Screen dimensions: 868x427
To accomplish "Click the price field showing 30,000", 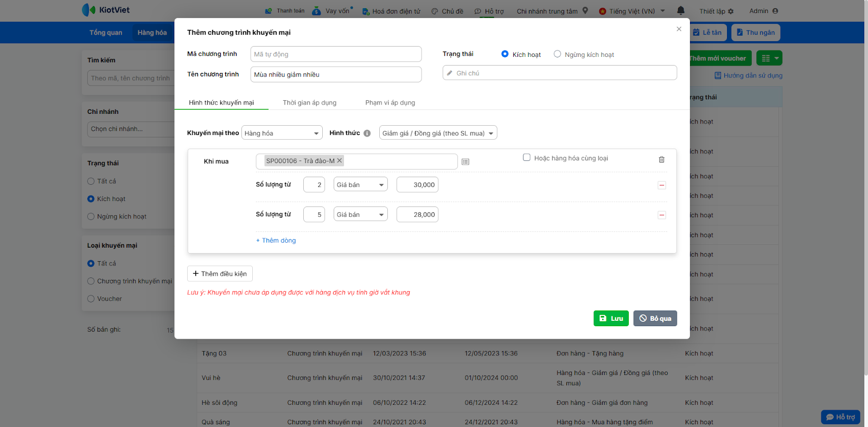I will 417,185.
